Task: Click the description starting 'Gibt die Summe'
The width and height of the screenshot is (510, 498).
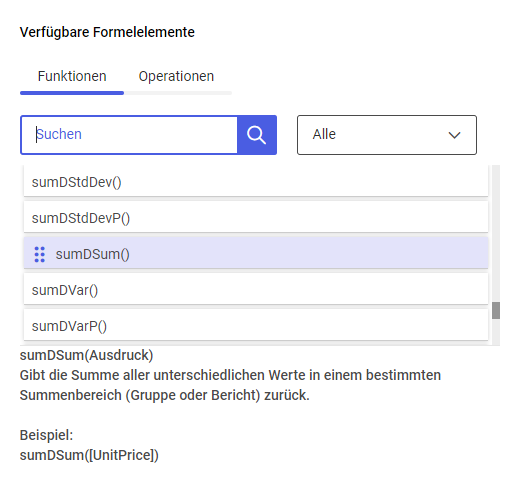Action: [x=230, y=385]
